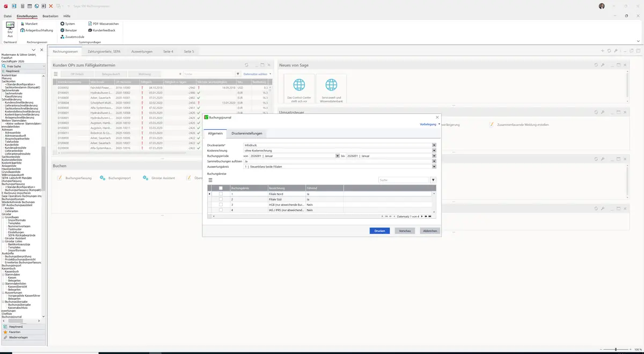This screenshot has width=644, height=354.
Task: Click the Freie Suche field in sidebar
Action: point(24,67)
